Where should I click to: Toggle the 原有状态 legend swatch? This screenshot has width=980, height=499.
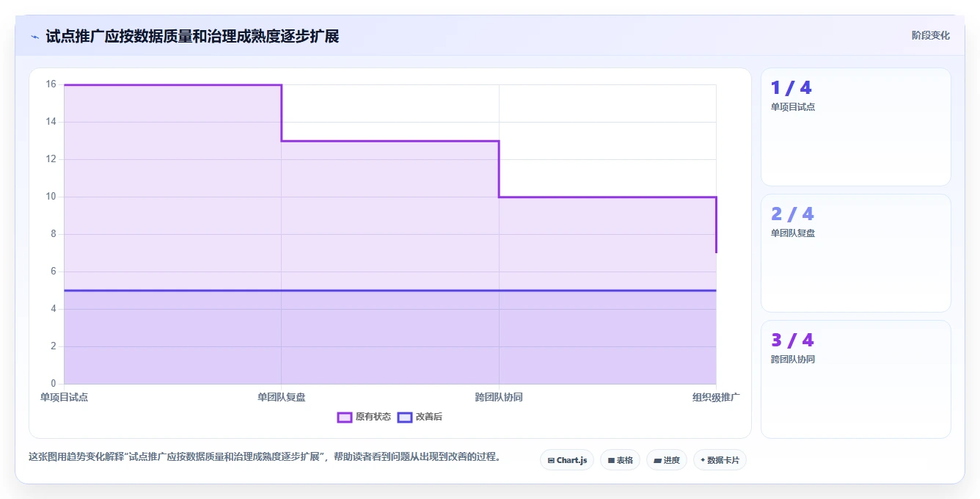tap(345, 417)
